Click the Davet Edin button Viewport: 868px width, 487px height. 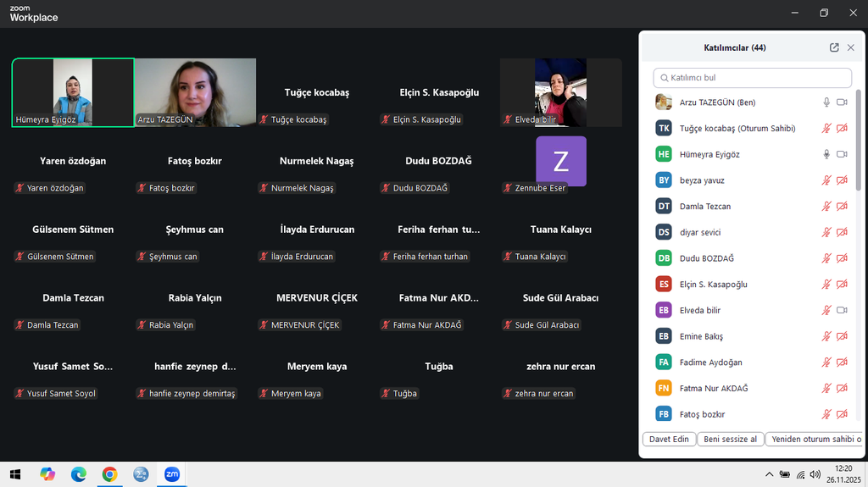(x=669, y=440)
